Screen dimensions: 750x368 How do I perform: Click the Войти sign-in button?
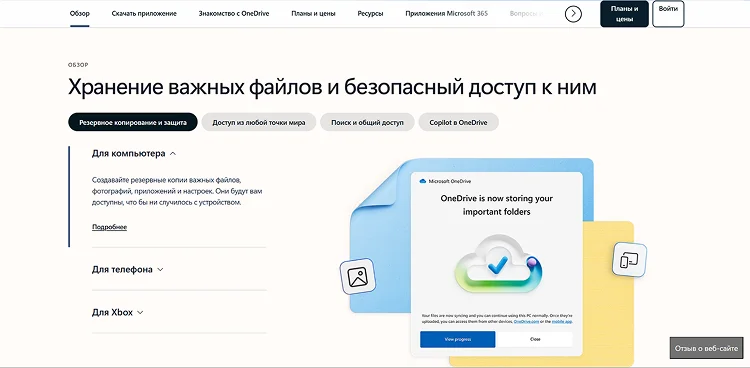point(668,14)
